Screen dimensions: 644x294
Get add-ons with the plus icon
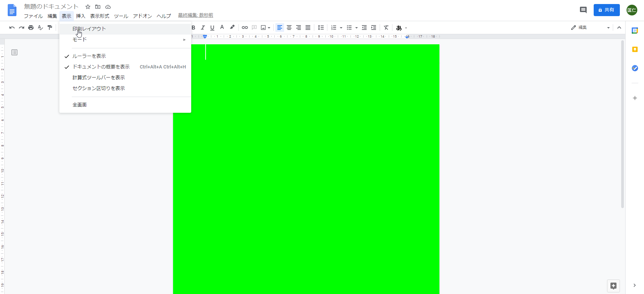pyautogui.click(x=635, y=98)
